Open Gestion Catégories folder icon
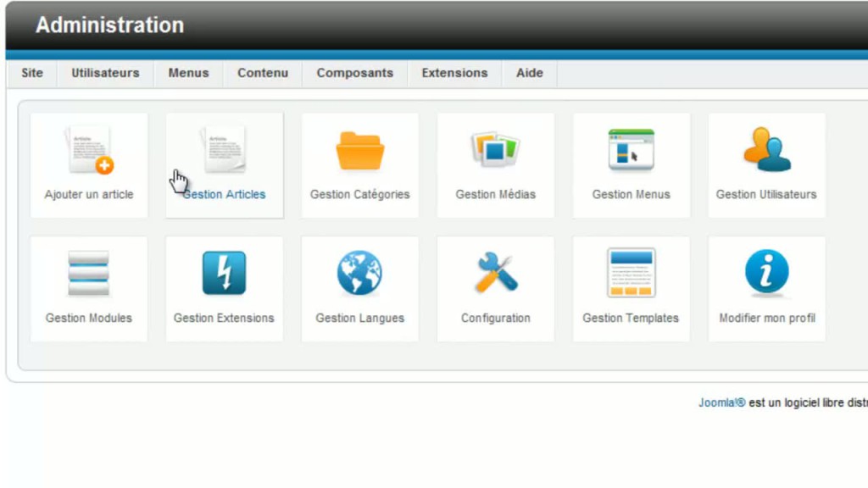The image size is (868, 488). point(360,152)
